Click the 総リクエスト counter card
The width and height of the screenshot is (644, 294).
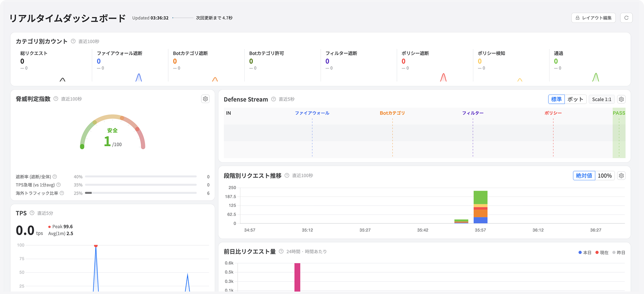coord(53,65)
